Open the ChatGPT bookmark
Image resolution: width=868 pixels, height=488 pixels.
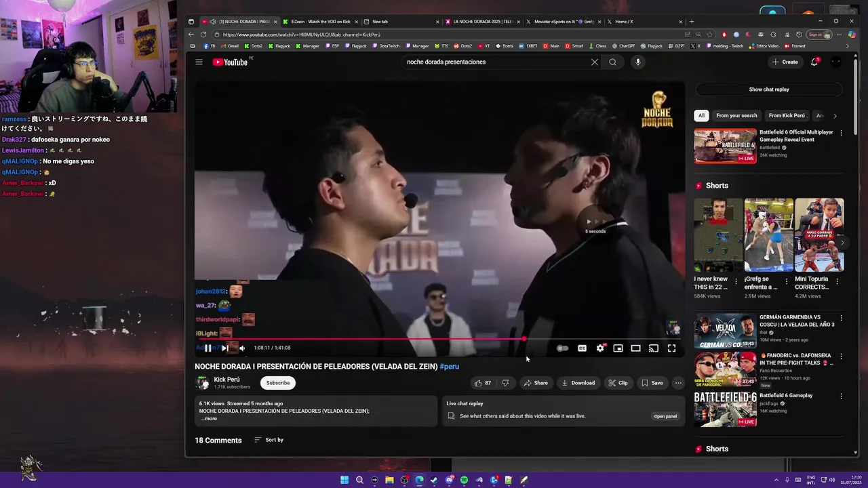pyautogui.click(x=623, y=46)
